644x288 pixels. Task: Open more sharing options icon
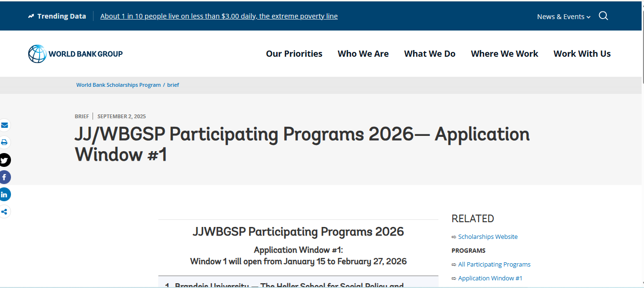5,211
